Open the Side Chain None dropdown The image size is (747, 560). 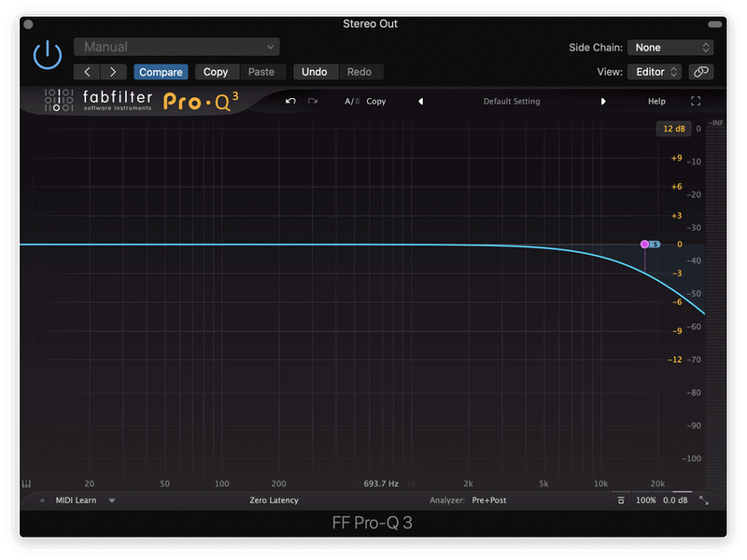pyautogui.click(x=670, y=48)
